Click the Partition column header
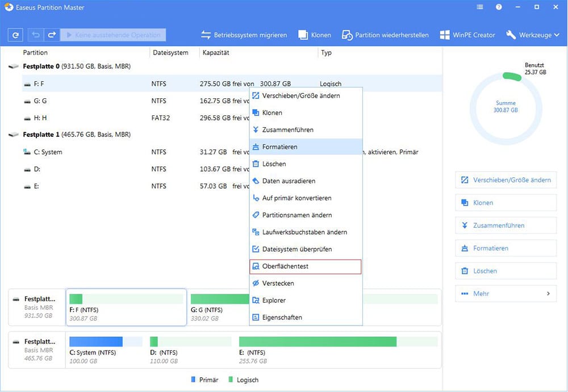This screenshot has width=568, height=392. click(x=35, y=52)
